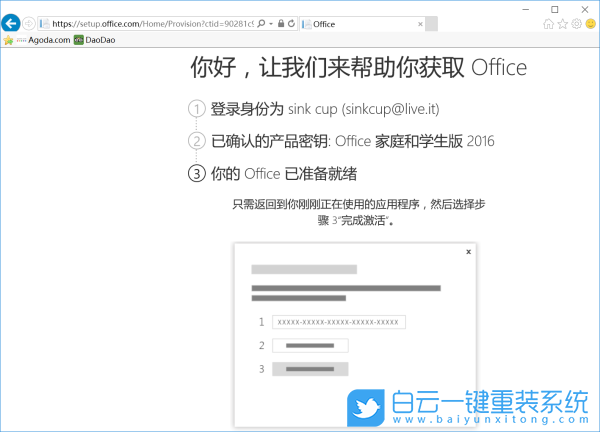Minimize the browser window
Screen dimensions: 600x432
(526, 9)
